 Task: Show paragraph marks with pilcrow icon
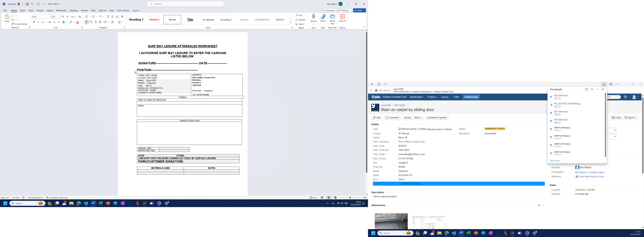(122, 17)
